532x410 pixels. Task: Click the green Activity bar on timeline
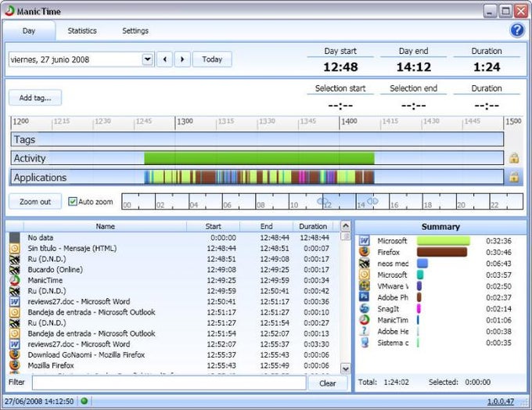coord(259,158)
